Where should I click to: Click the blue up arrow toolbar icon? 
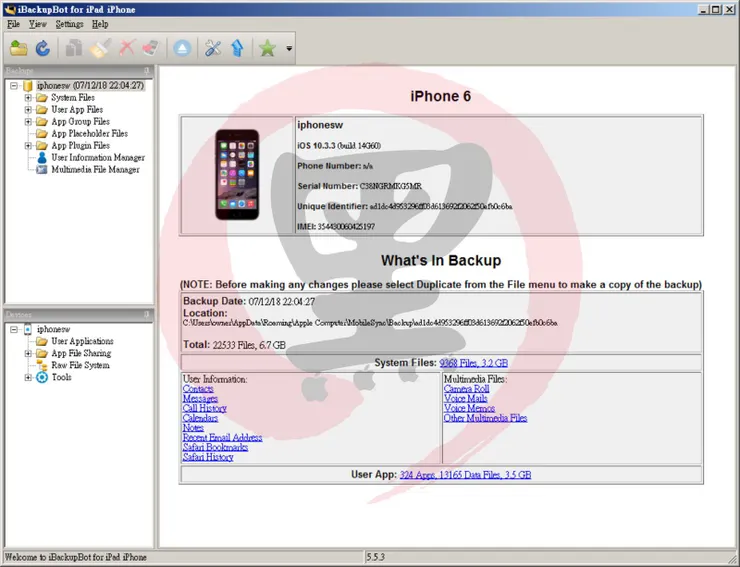pos(237,48)
